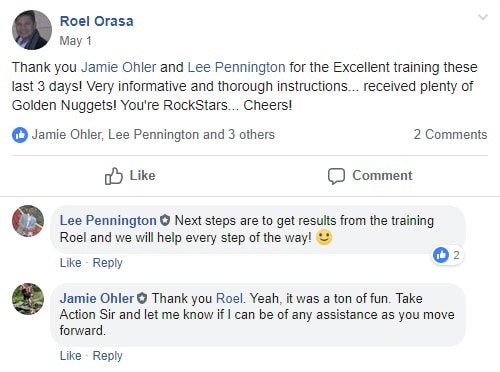Click badge icon beside Lee Pennington
The width and height of the screenshot is (500, 372).
tap(165, 220)
